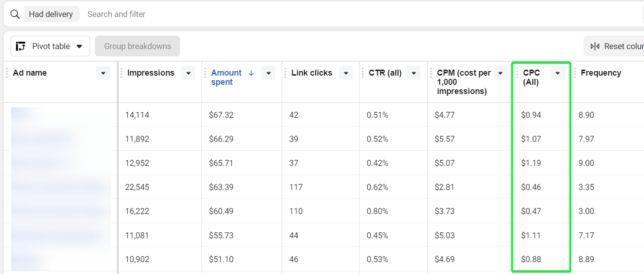Viewport: 644px width, 274px height.
Task: Open the Impressions column dropdown arrow
Action: click(x=188, y=73)
